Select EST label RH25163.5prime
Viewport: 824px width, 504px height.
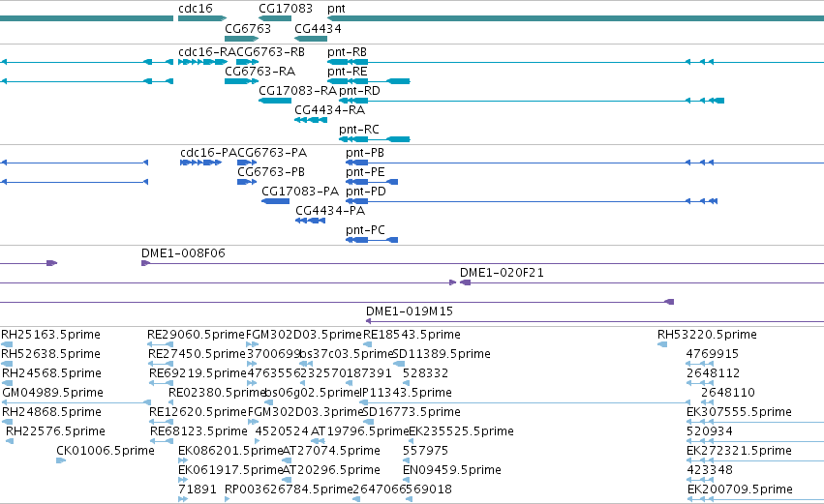[50, 335]
